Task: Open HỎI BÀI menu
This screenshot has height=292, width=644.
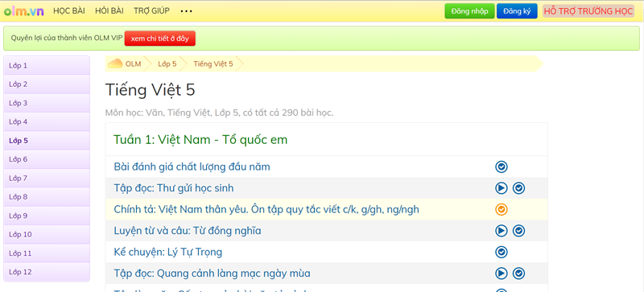Action: coord(109,11)
